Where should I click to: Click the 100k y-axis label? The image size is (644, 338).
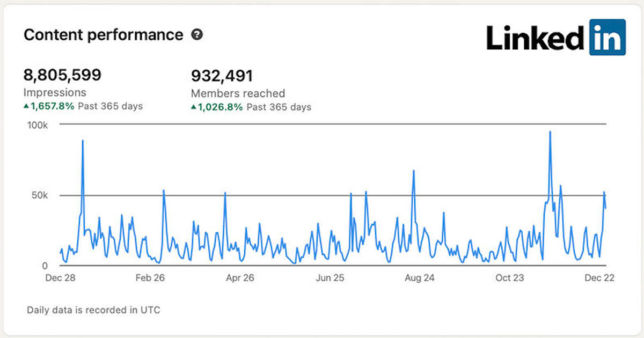click(x=38, y=125)
